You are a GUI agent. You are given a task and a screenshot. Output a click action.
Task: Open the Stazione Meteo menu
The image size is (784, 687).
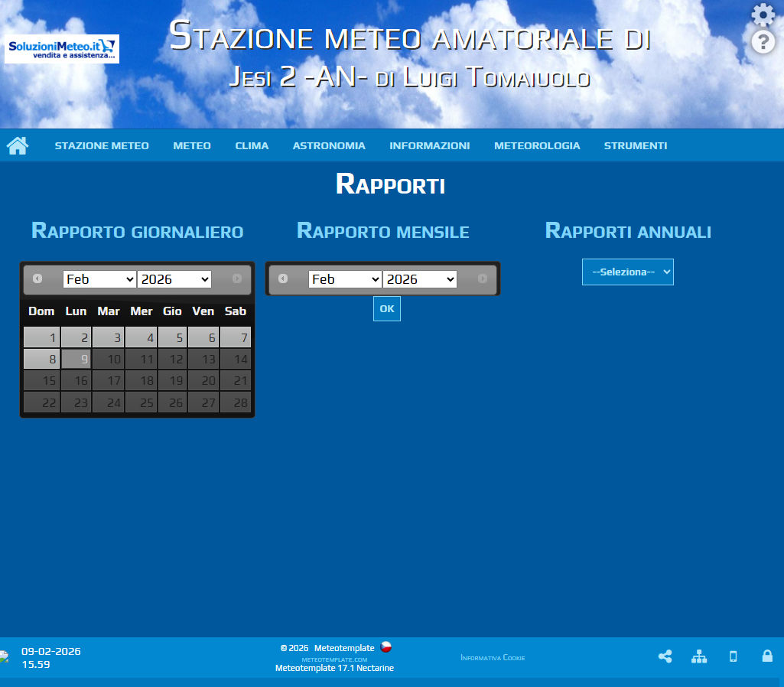pyautogui.click(x=102, y=145)
